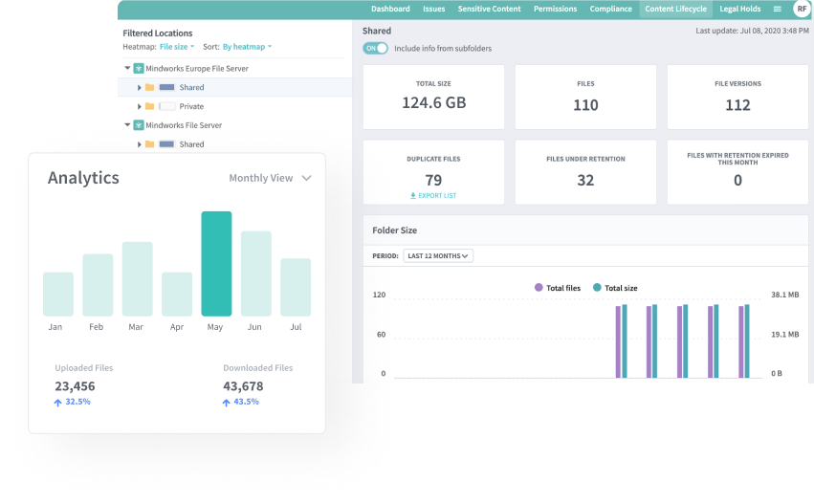Screen dimensions: 814x504
Task: Click the Total size legend dot
Action: (x=597, y=287)
